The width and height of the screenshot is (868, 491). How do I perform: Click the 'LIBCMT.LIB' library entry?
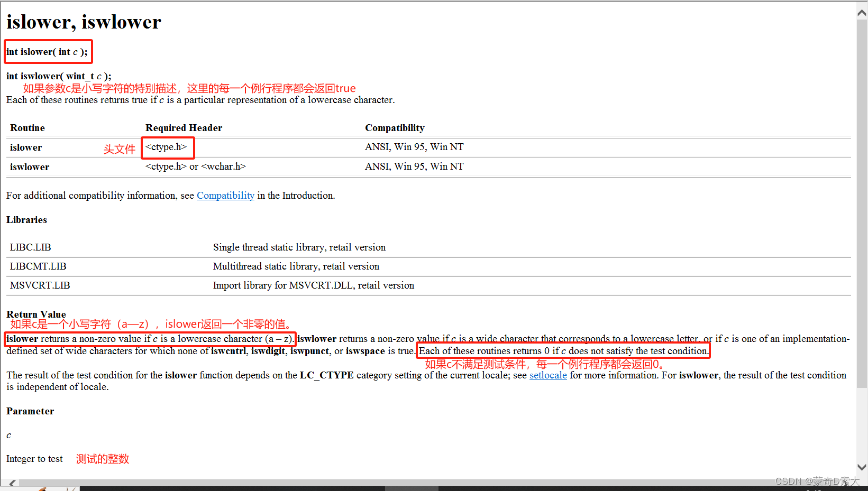38,266
